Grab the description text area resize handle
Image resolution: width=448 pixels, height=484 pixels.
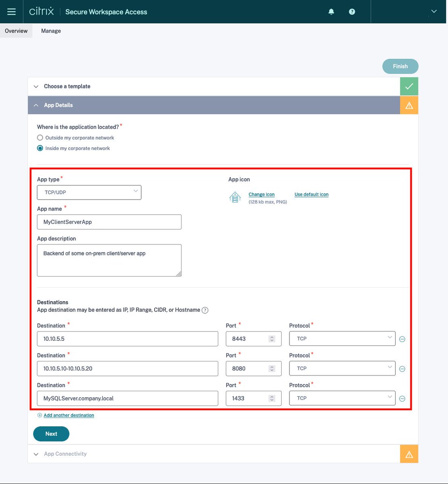[179, 274]
